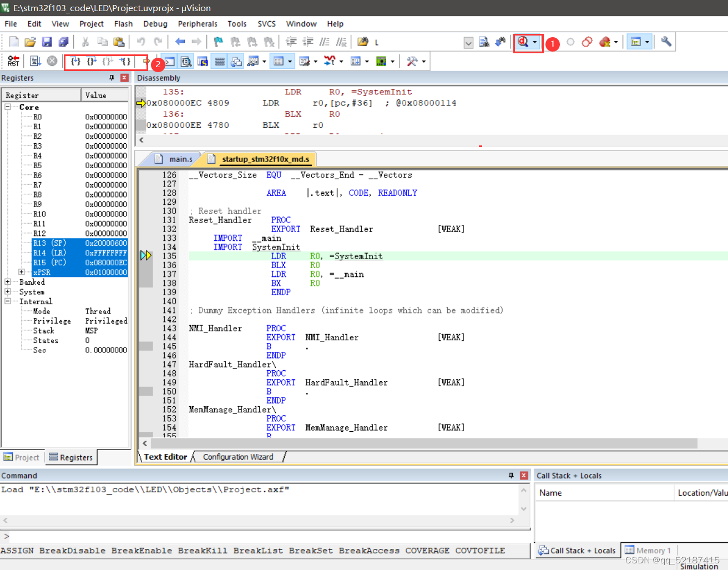Open the Peripherals menu
This screenshot has width=728, height=570.
[x=197, y=24]
